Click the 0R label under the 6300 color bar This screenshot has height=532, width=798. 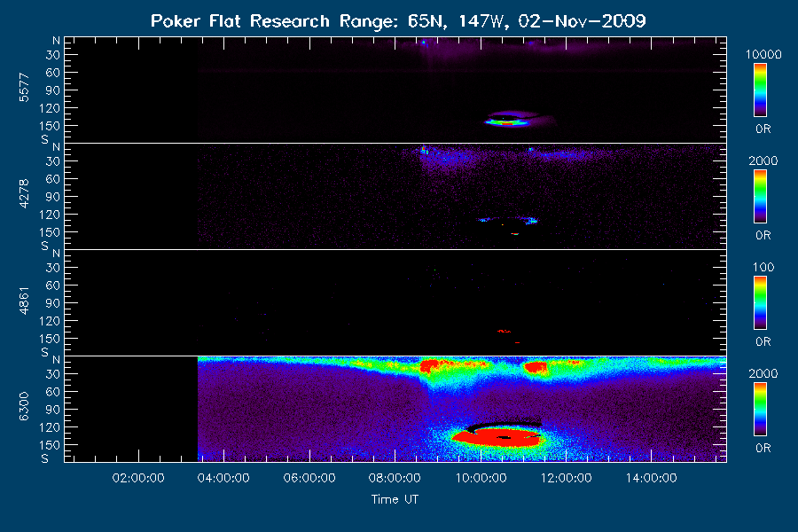pyautogui.click(x=763, y=448)
